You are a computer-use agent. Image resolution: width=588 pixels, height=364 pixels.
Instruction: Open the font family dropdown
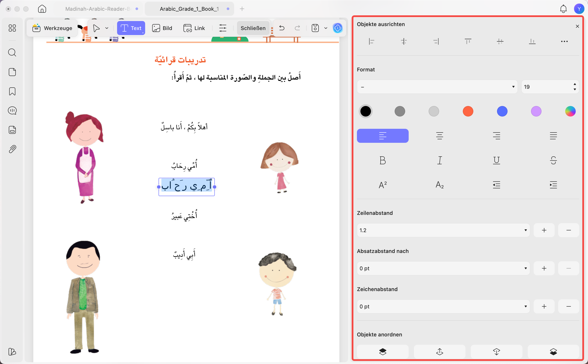click(x=437, y=87)
